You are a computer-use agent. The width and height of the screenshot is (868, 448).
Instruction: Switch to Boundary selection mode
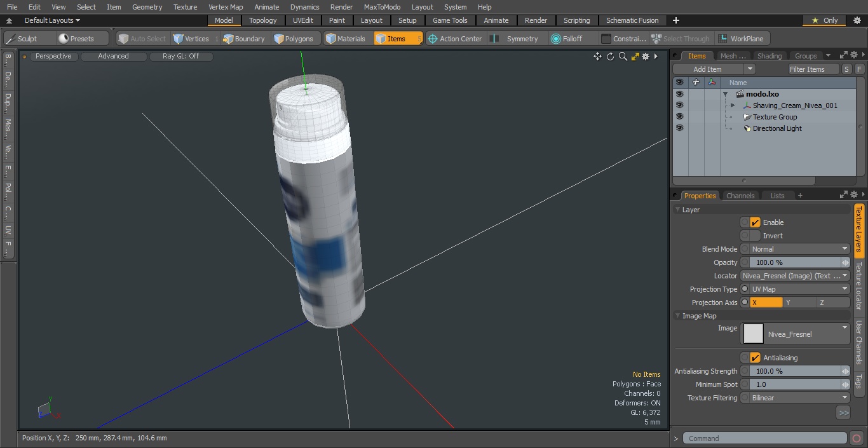point(243,39)
